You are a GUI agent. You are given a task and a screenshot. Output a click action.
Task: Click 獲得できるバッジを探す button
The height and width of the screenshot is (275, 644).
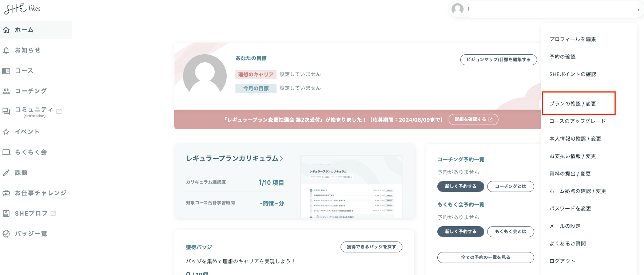[x=371, y=247]
